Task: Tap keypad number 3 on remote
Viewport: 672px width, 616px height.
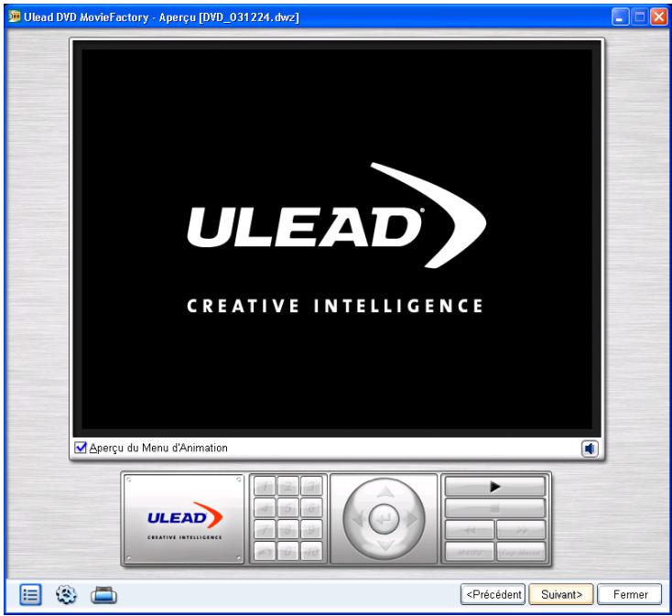Action: click(311, 486)
